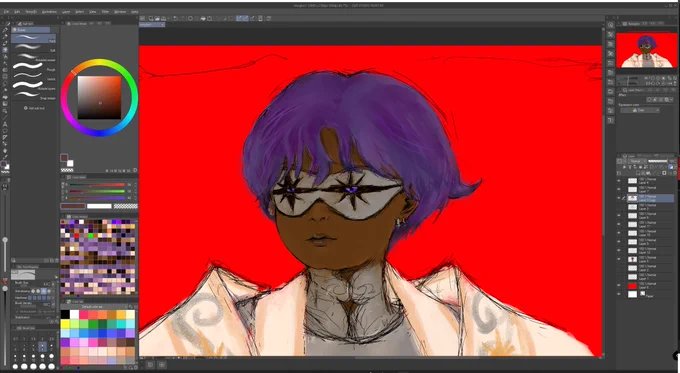Open the Animation menu

[x=49, y=12]
